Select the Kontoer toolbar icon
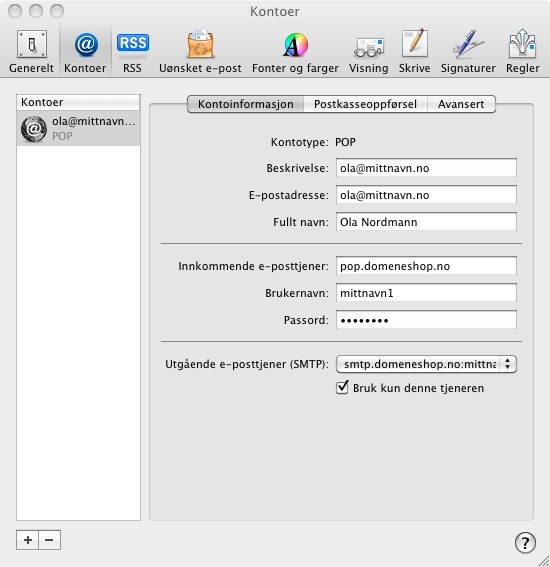The image size is (550, 567). [85, 51]
